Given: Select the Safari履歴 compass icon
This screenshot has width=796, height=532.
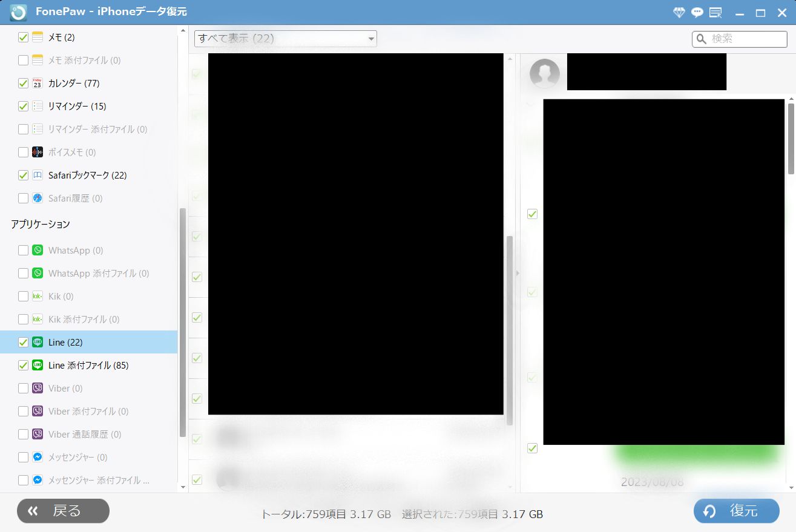Looking at the screenshot, I should [38, 199].
